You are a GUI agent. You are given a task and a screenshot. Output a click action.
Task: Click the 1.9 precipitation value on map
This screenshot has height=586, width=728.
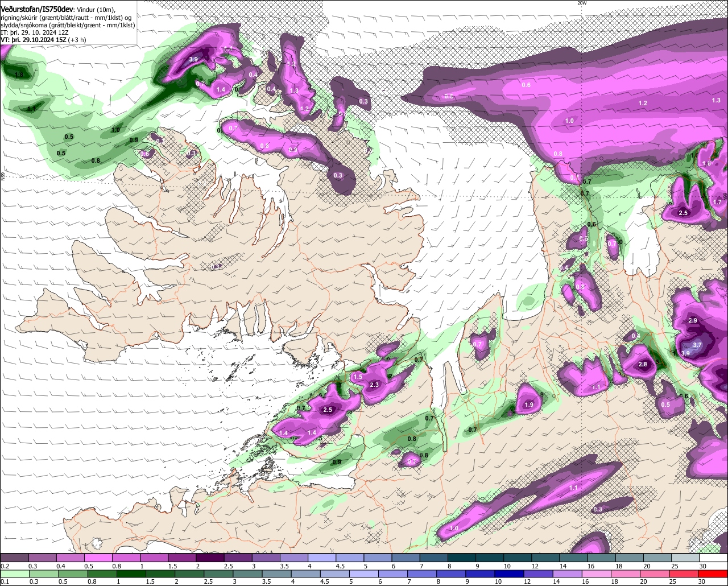pos(529,405)
